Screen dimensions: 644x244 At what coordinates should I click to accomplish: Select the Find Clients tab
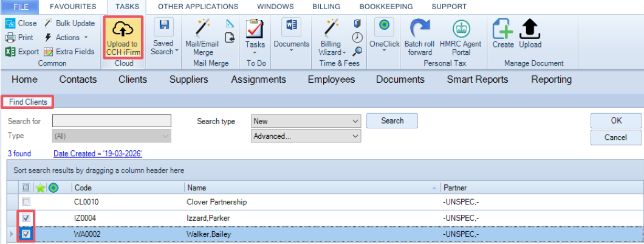click(x=28, y=102)
